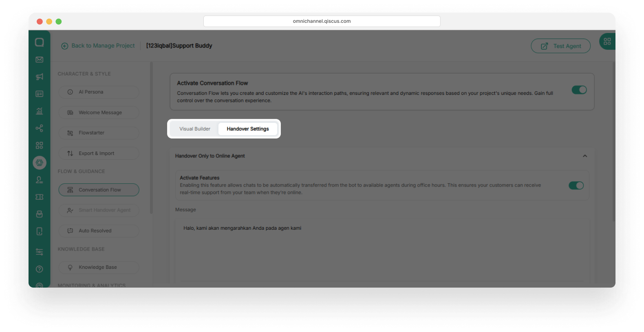644x332 pixels.
Task: Select the Conversation Flow menu item
Action: [x=99, y=190]
